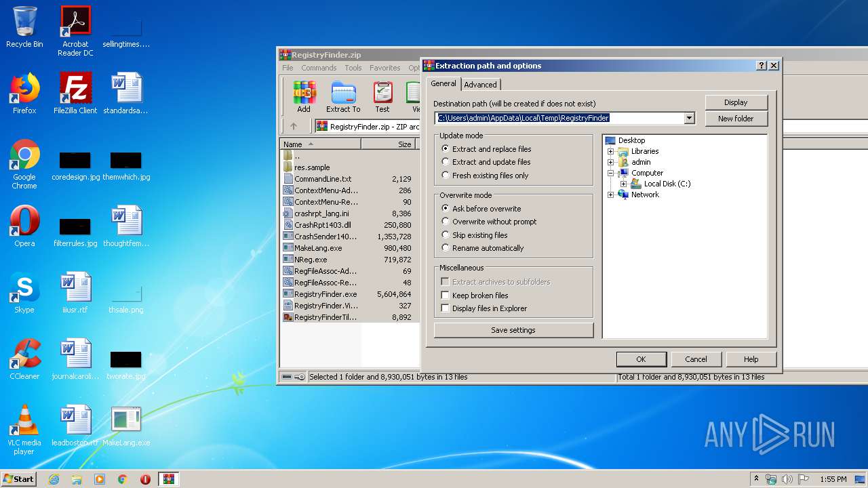
Task: Click the Add toolbar icon in WinRAR
Action: pyautogui.click(x=304, y=97)
